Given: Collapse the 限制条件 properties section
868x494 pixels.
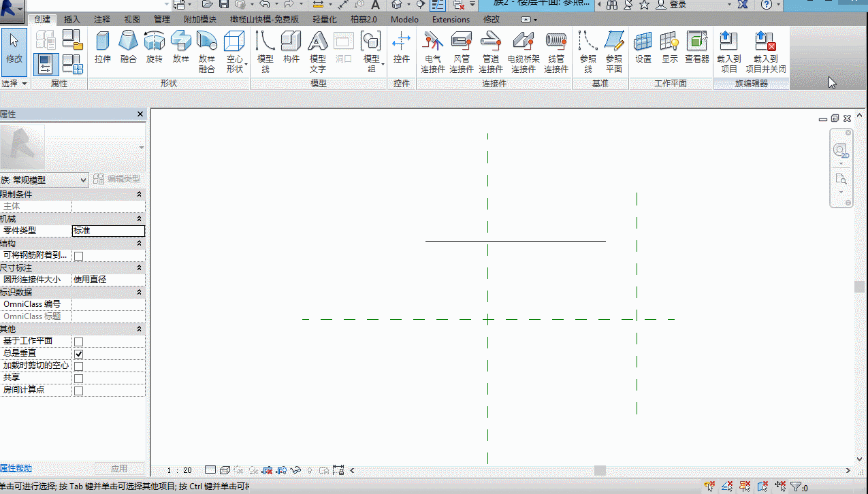Looking at the screenshot, I should coord(139,195).
